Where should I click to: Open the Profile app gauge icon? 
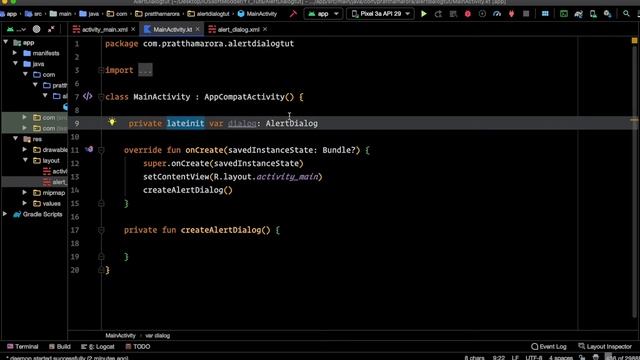tap(497, 14)
